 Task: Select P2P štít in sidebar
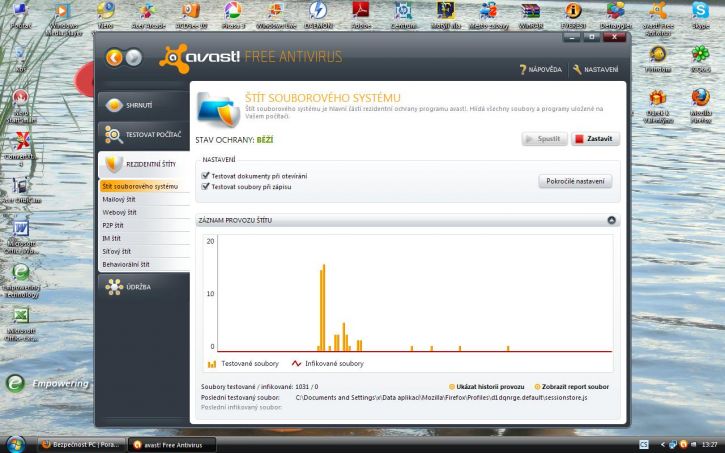click(144, 225)
